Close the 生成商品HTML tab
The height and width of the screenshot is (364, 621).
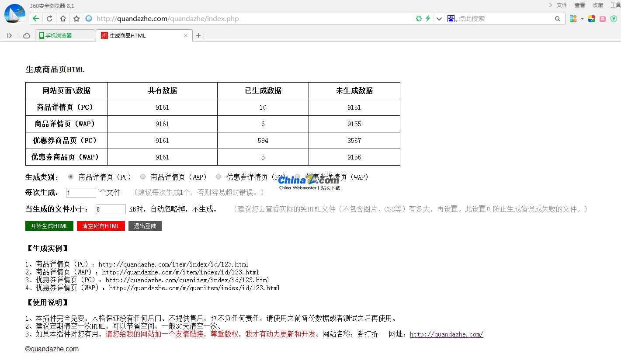[x=186, y=35]
